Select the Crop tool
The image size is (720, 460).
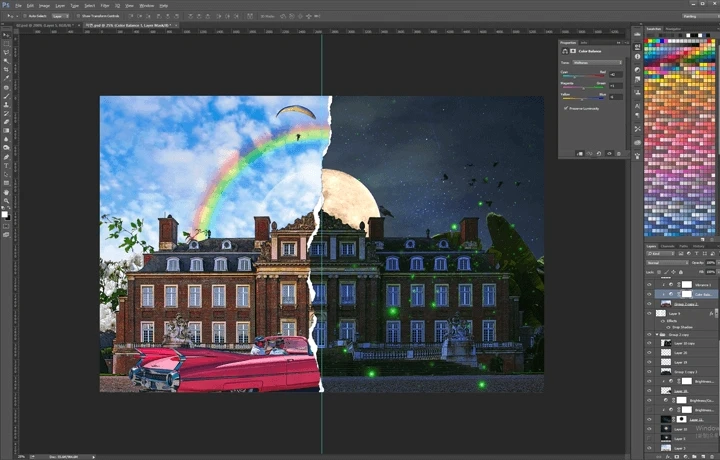point(6,70)
